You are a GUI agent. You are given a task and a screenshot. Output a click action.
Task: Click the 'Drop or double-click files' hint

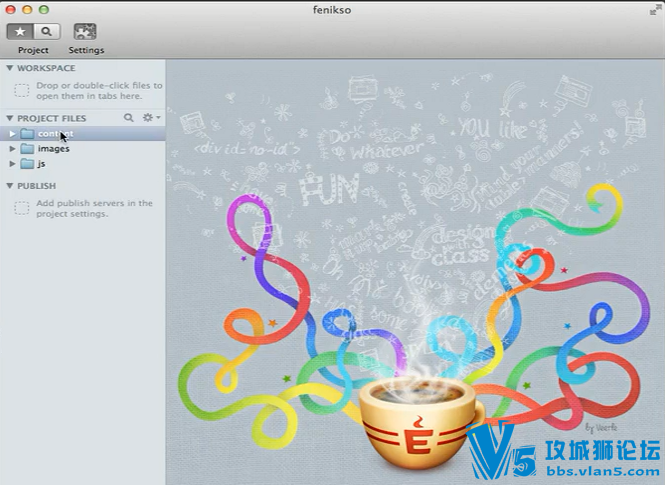click(99, 90)
